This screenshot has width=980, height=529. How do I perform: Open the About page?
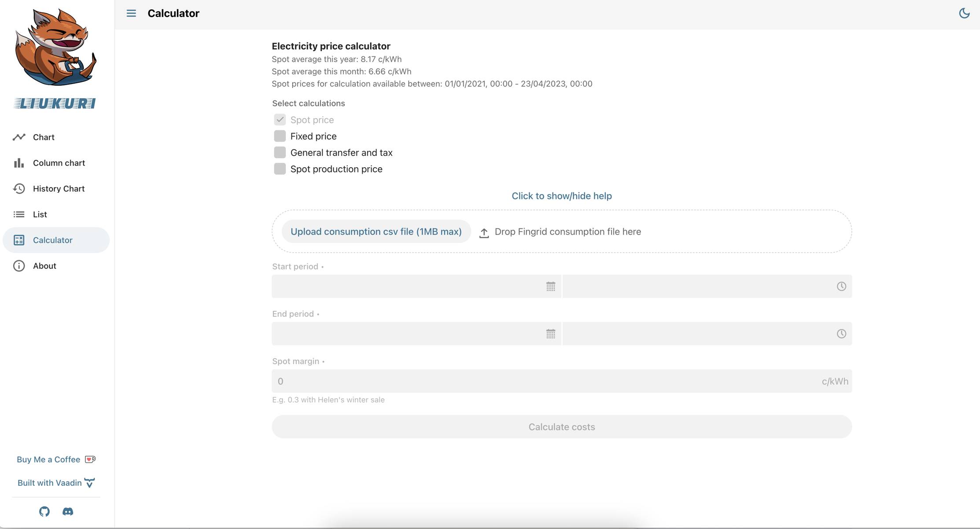44,266
